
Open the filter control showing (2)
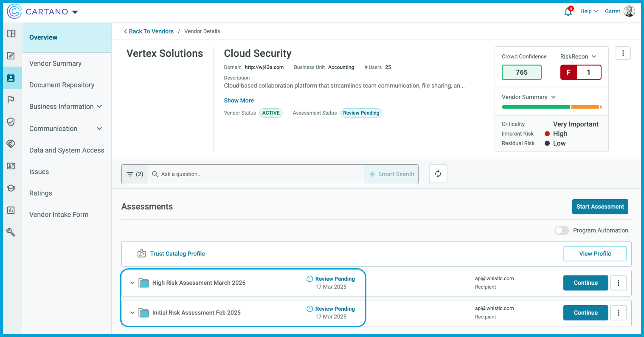pyautogui.click(x=134, y=174)
